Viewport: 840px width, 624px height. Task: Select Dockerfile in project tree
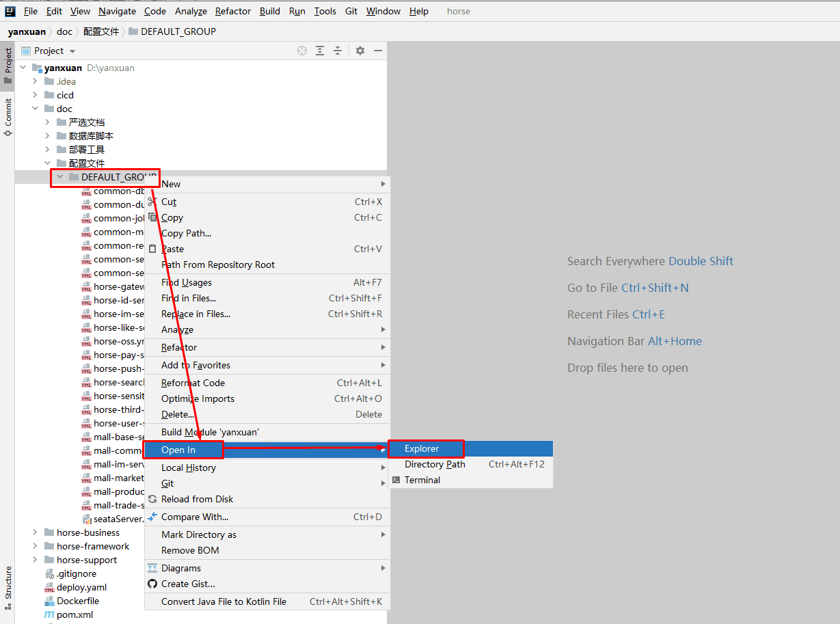click(78, 601)
